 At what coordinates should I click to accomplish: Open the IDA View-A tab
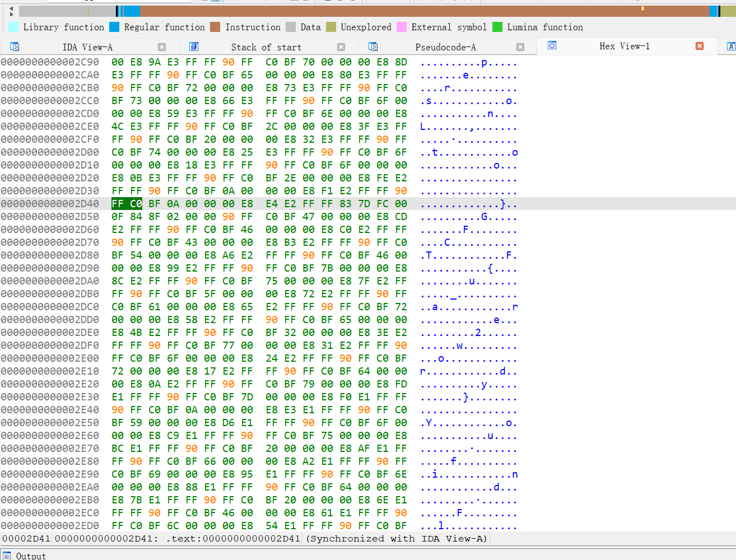pyautogui.click(x=87, y=47)
